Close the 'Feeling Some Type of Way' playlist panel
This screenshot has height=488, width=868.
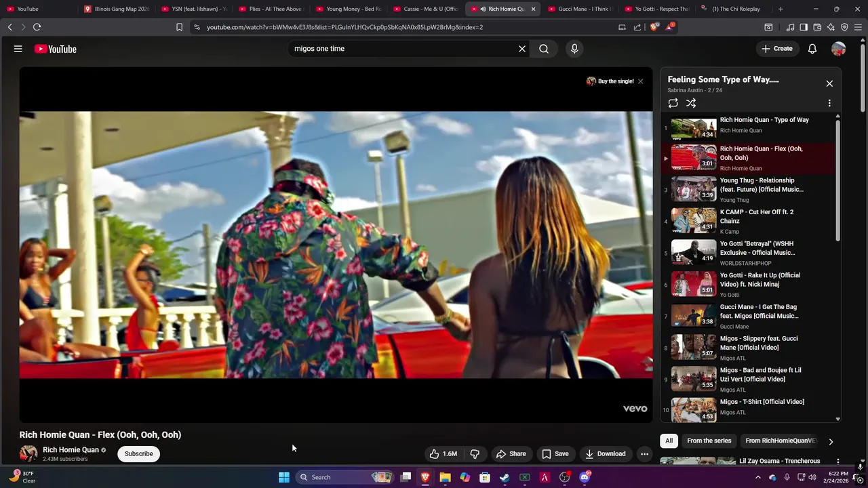coord(829,83)
